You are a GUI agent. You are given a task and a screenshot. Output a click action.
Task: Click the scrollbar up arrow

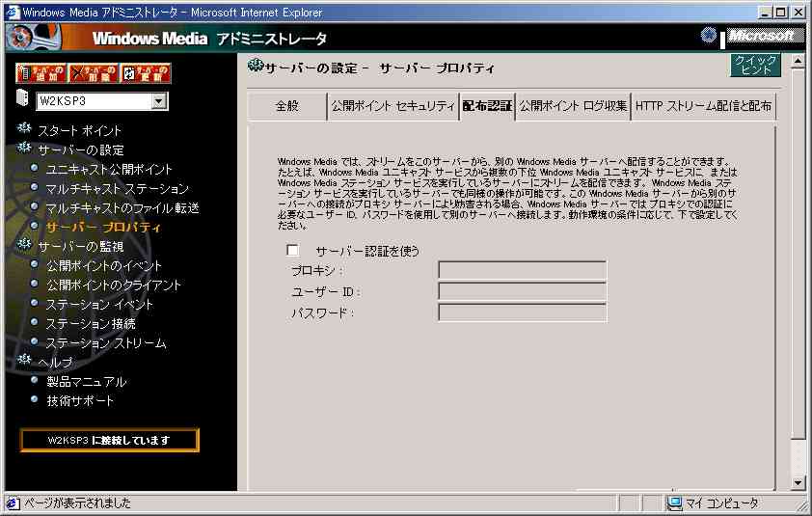pyautogui.click(x=798, y=61)
